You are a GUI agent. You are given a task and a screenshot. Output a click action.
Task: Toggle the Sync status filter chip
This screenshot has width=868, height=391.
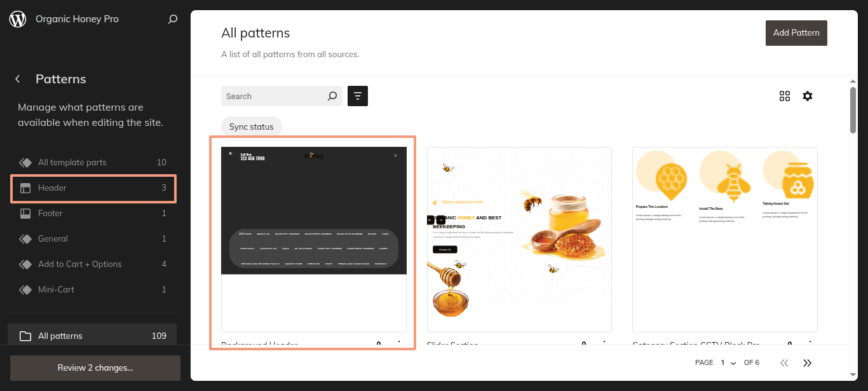251,127
